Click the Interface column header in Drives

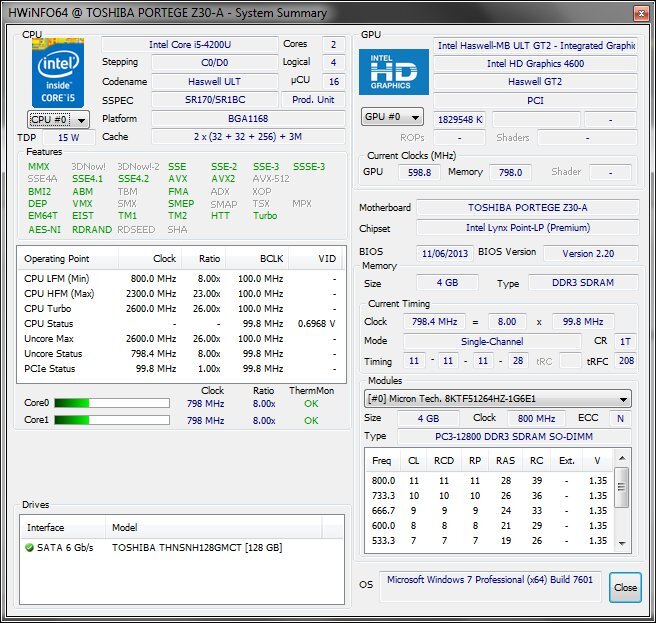click(x=45, y=527)
